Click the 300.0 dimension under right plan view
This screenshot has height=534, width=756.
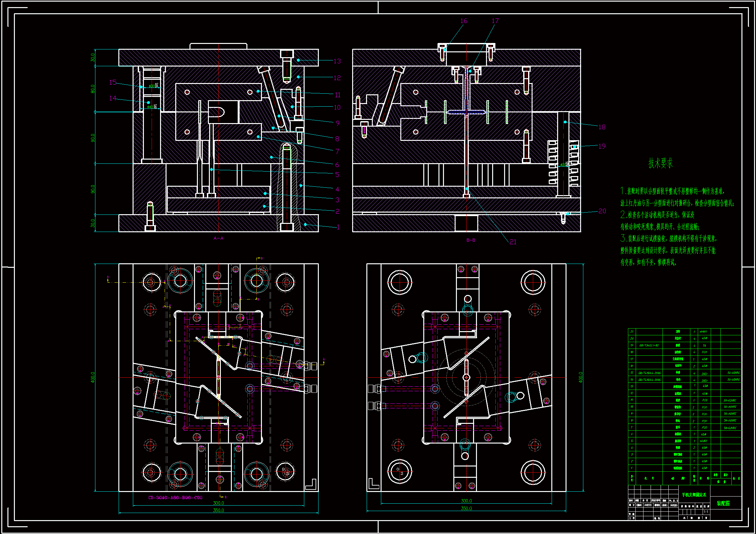[x=466, y=501]
